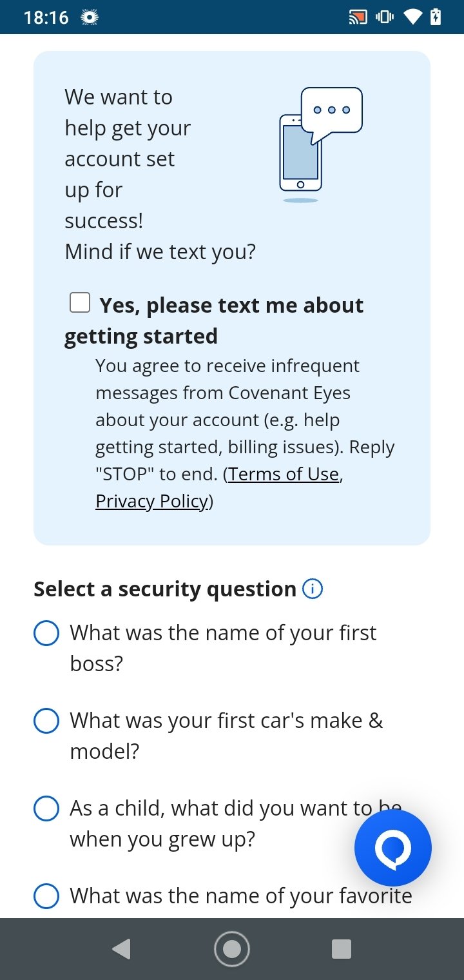The height and width of the screenshot is (980, 464).
Task: Tap the vibrate mode status icon
Action: tap(385, 17)
